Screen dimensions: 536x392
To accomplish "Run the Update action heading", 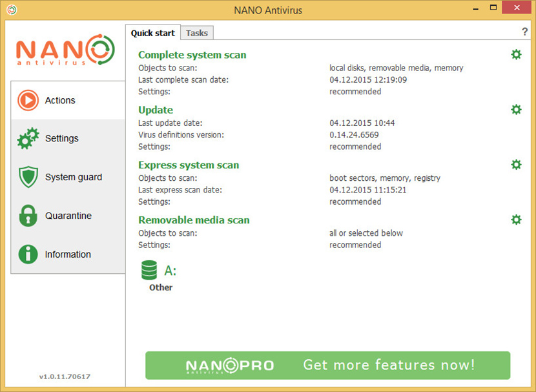I will [156, 110].
